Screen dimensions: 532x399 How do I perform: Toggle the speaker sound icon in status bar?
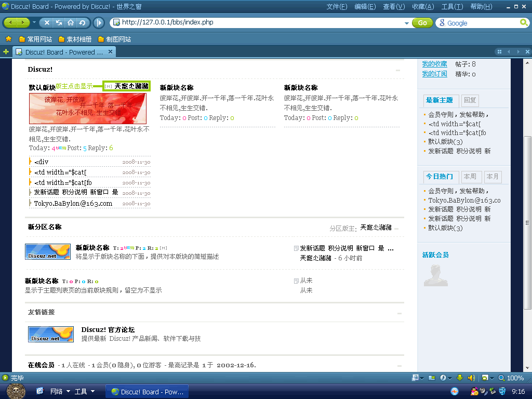[471, 378]
